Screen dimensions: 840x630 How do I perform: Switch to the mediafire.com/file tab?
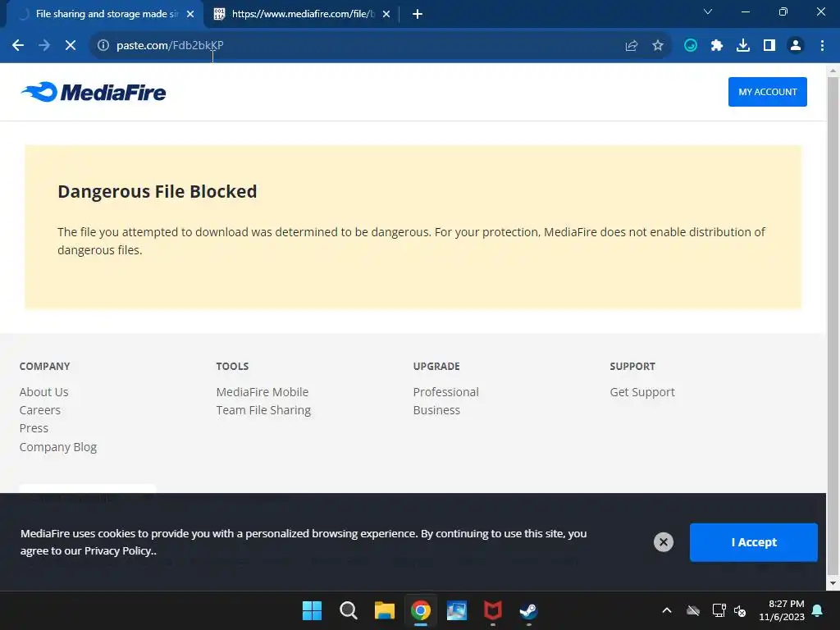[x=302, y=15]
